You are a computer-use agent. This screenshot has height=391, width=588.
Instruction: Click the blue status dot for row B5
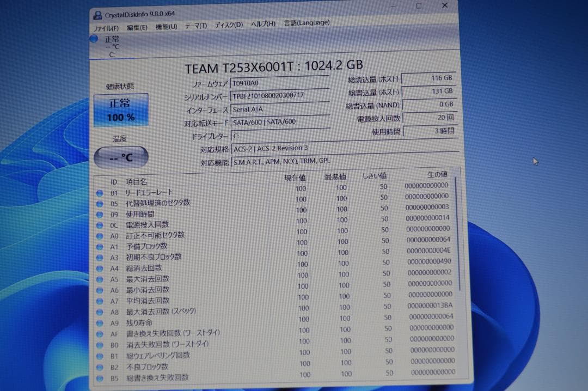coord(100,378)
